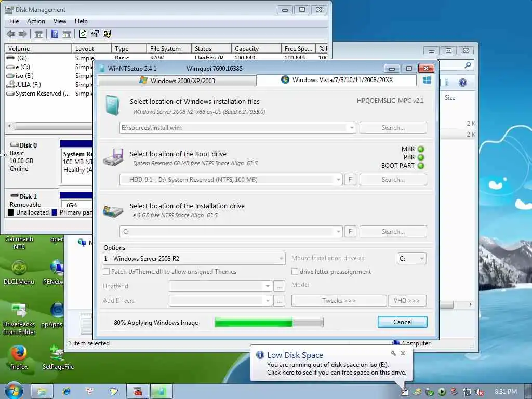The image size is (532, 399).
Task: Click the Refresh icon in Disk Management toolbar
Action: pos(83,34)
